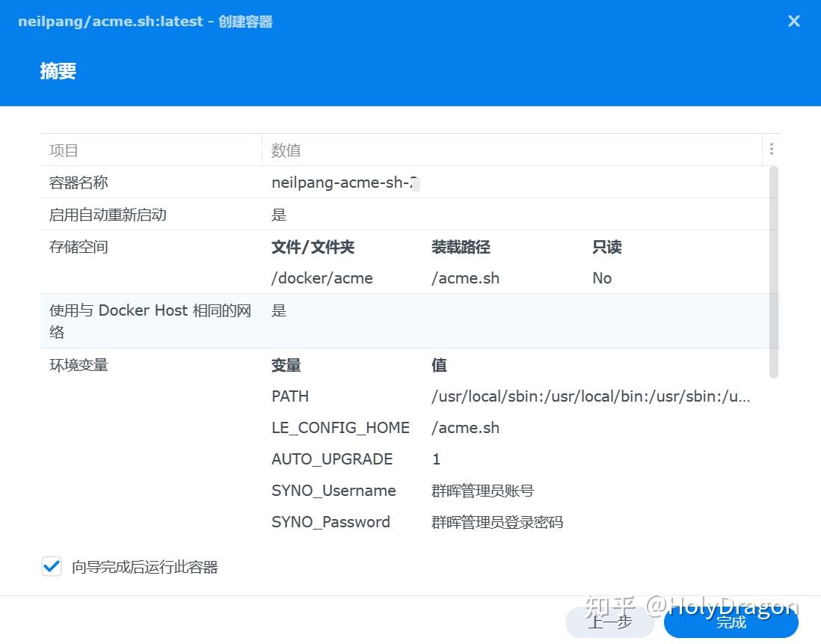Select the SYNO_Password variable
The image size is (821, 644).
(x=331, y=521)
